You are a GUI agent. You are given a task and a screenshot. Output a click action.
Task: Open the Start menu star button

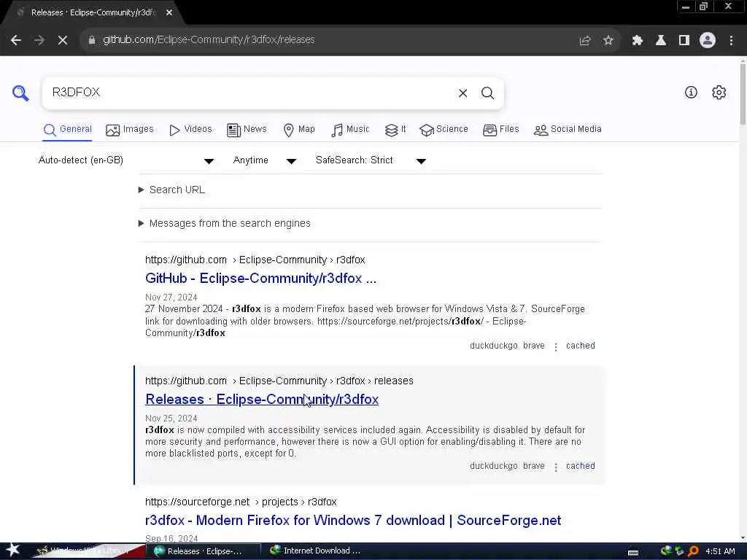click(x=12, y=551)
